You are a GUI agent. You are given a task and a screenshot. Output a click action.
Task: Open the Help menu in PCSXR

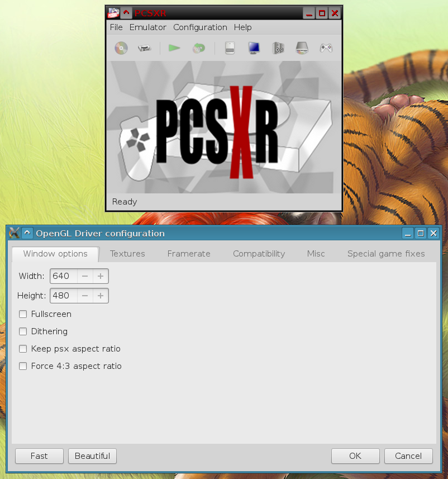[243, 27]
